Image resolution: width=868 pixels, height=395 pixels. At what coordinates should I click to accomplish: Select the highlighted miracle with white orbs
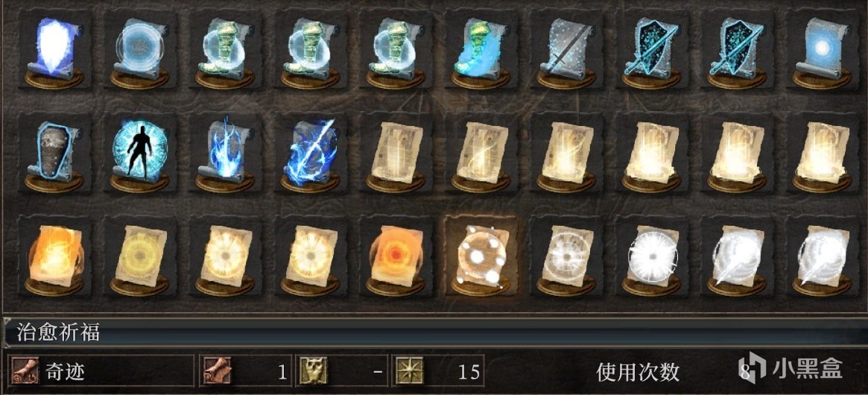click(x=481, y=256)
